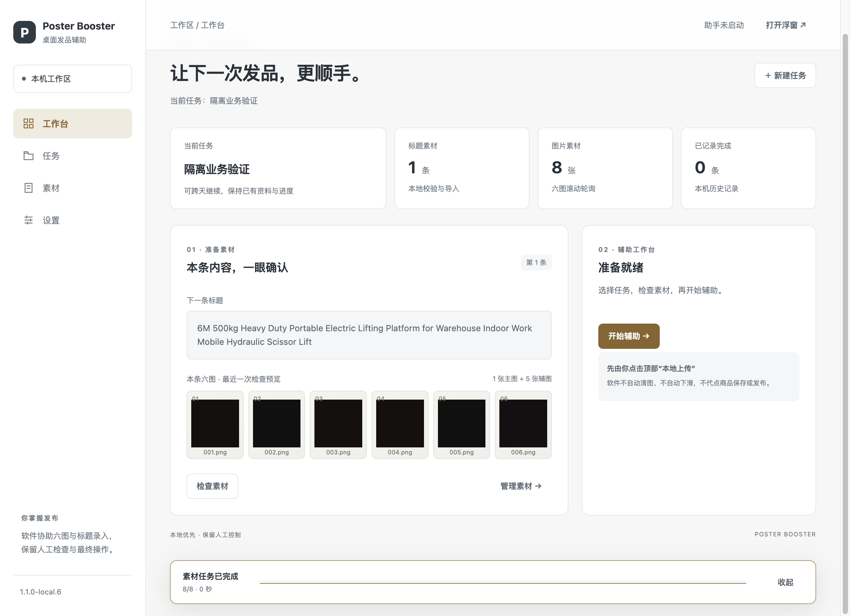The width and height of the screenshot is (850, 616).
Task: Open the 管理素材 link
Action: (x=521, y=486)
